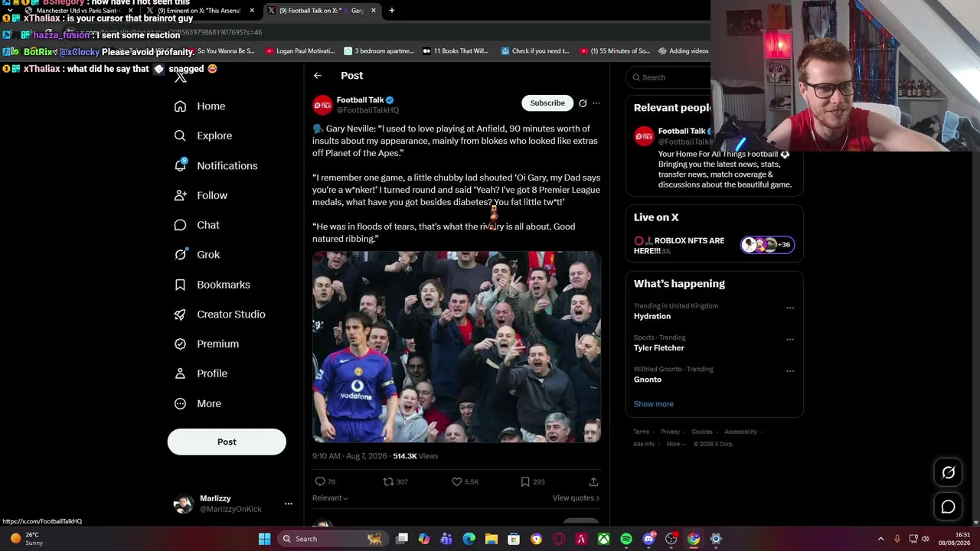This screenshot has width=980, height=551.
Task: Open Discord from the taskbar
Action: pos(648,539)
